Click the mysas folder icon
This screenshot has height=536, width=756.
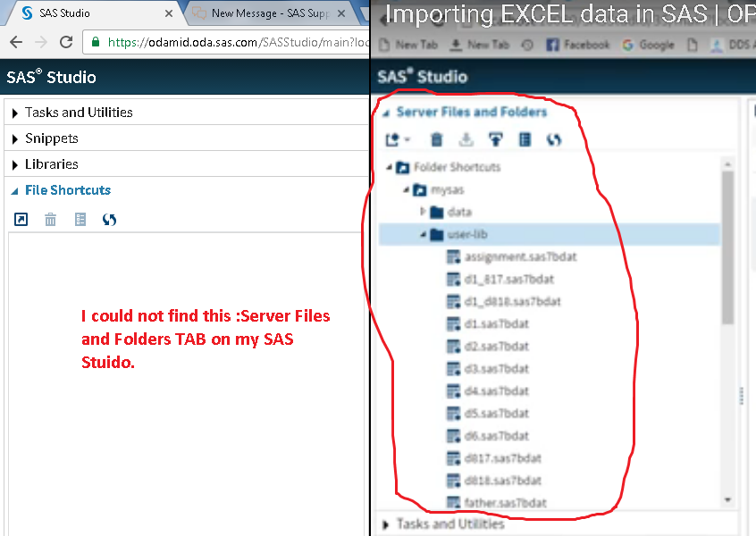click(x=420, y=190)
